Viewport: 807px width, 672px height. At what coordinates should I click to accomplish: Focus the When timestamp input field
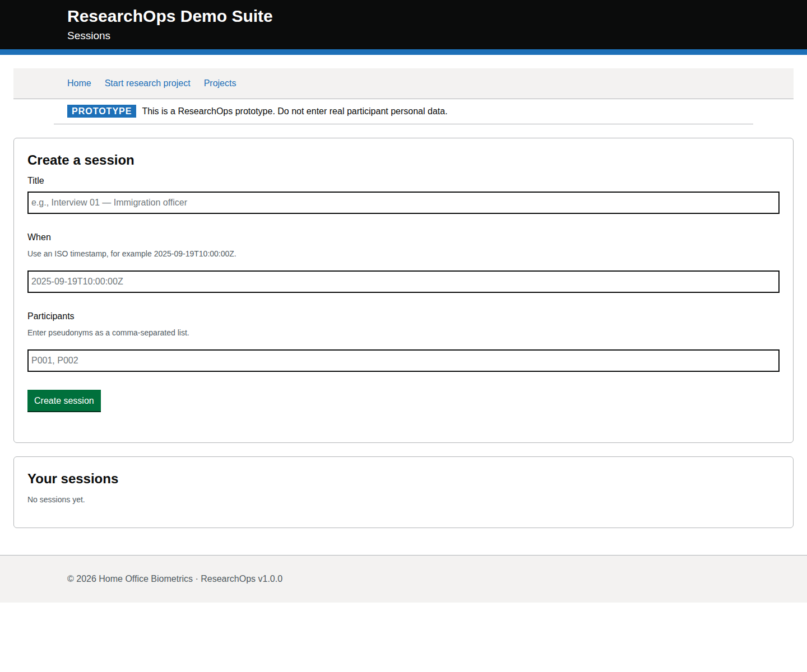[403, 282]
